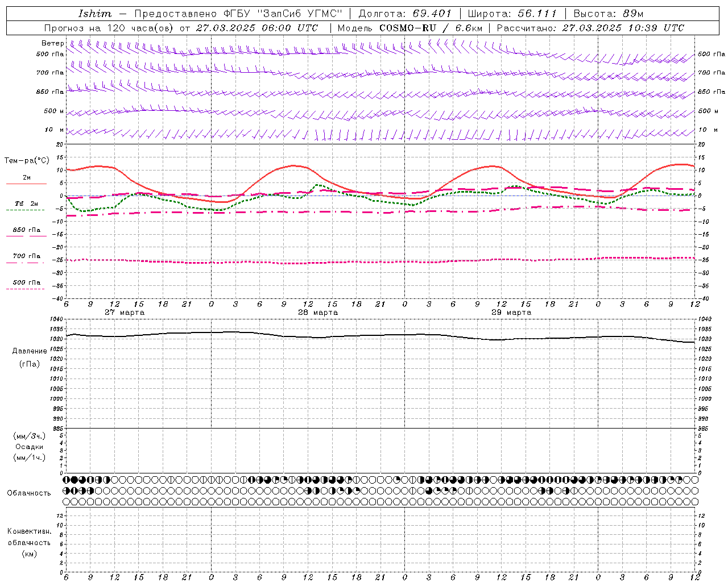Click the "Осадки" precipitation label
Screen dimensions: 728x582
tap(30, 447)
